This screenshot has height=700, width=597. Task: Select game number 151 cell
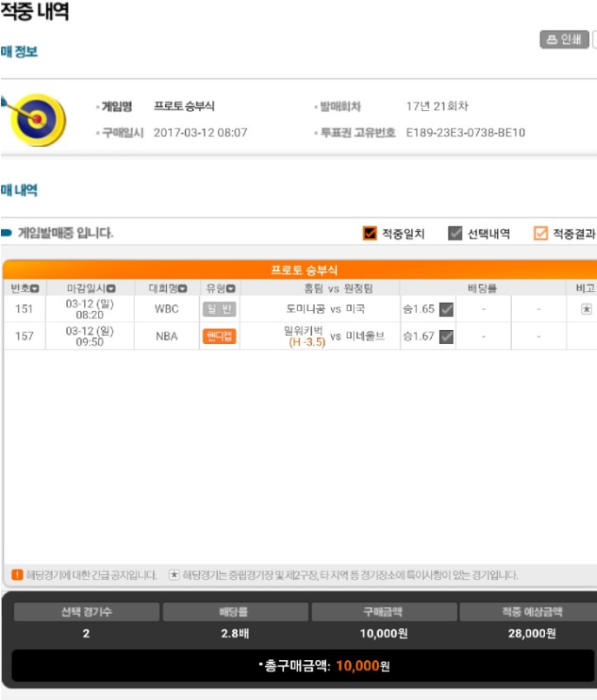(24, 309)
